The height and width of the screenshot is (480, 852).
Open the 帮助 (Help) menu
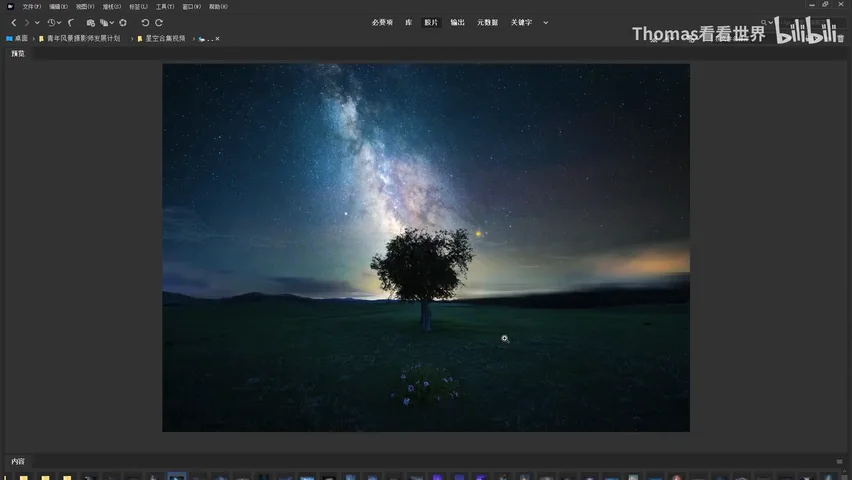coord(218,7)
